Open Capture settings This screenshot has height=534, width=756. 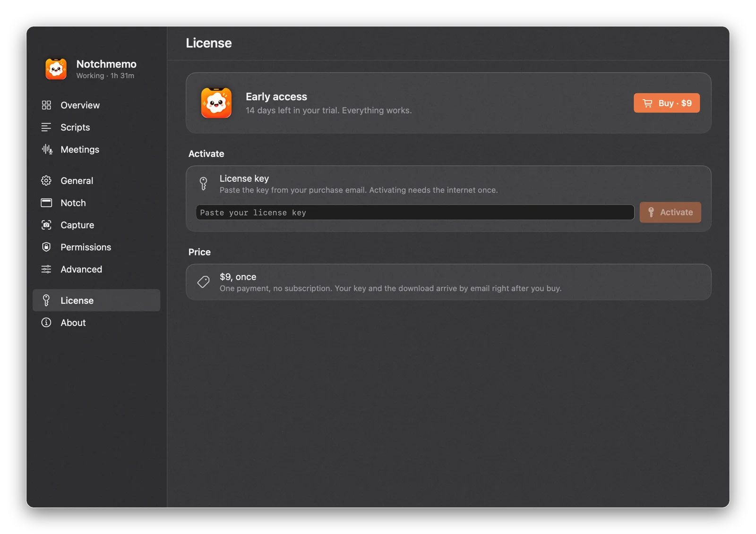96,225
